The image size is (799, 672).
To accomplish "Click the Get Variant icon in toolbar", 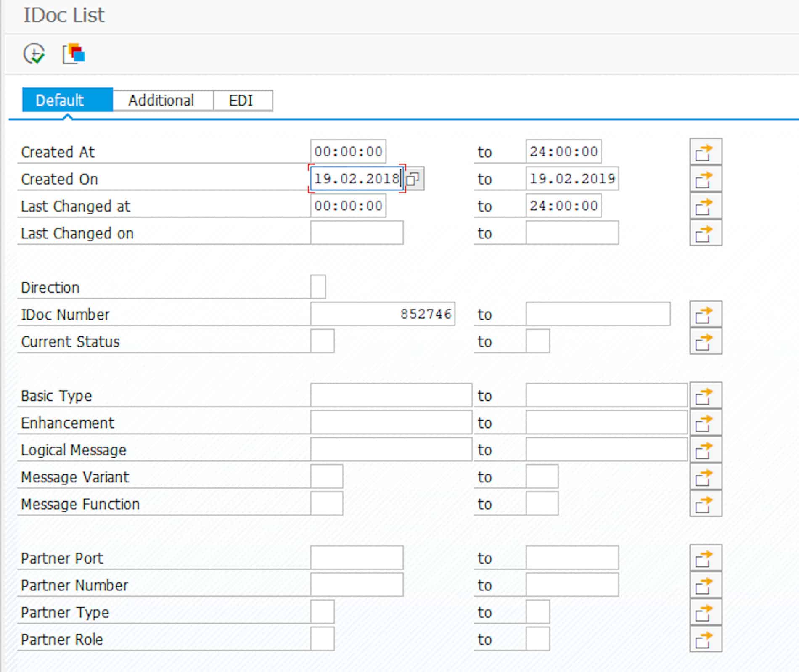I will 74,54.
